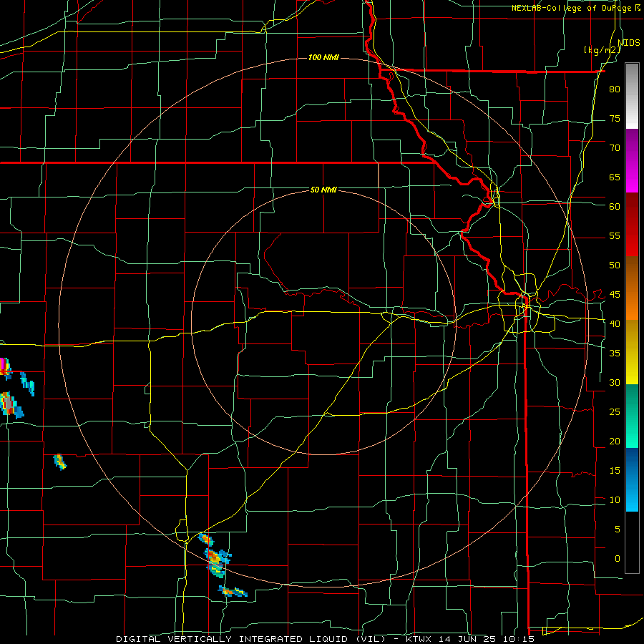Click the 50 value on the VIL scale
644x644 pixels.
click(x=615, y=265)
